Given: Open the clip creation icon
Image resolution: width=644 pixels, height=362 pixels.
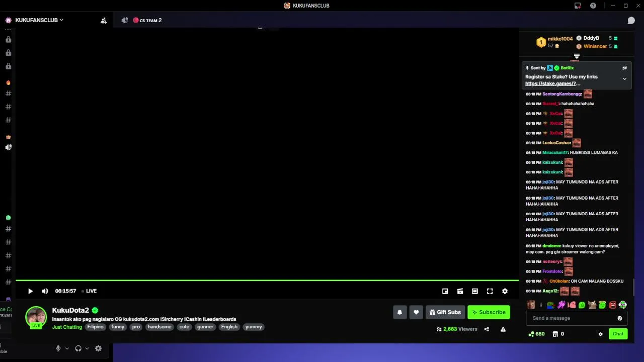Looking at the screenshot, I should [x=460, y=291].
